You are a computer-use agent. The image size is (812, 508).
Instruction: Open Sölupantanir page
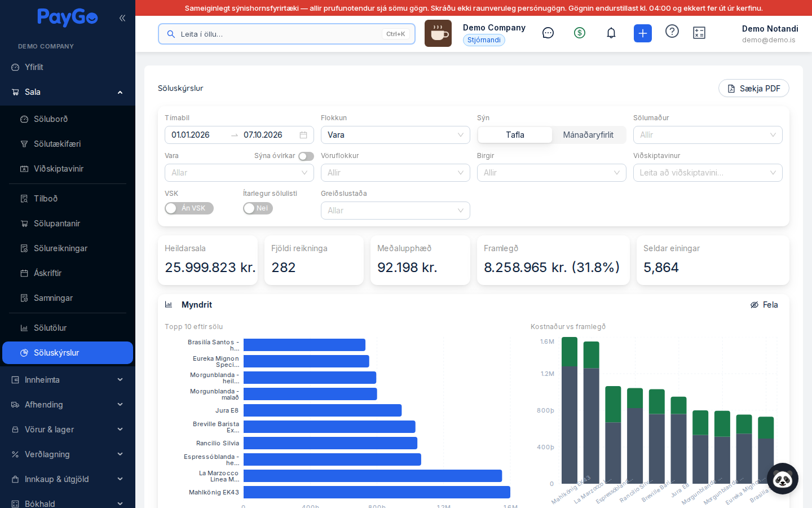[68, 224]
